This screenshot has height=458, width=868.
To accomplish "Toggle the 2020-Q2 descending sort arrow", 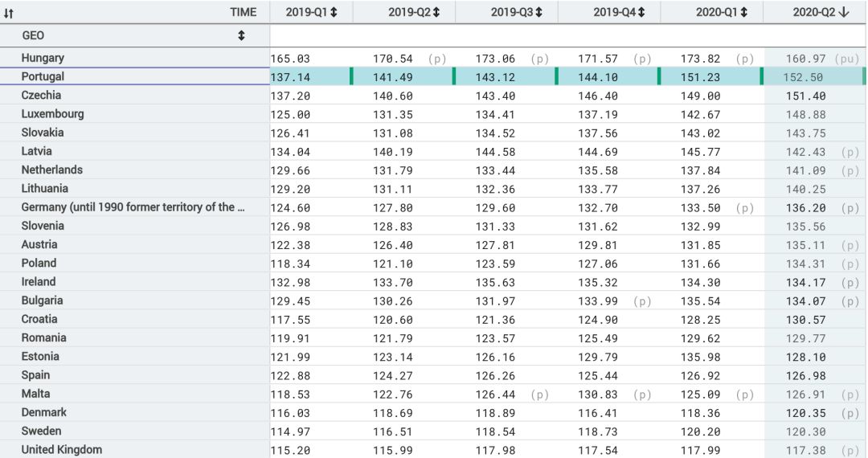I will click(844, 12).
